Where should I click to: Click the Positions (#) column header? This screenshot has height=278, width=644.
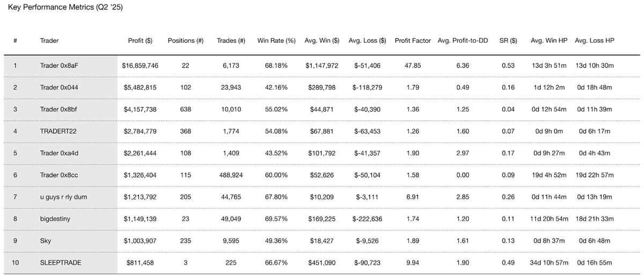pos(185,40)
